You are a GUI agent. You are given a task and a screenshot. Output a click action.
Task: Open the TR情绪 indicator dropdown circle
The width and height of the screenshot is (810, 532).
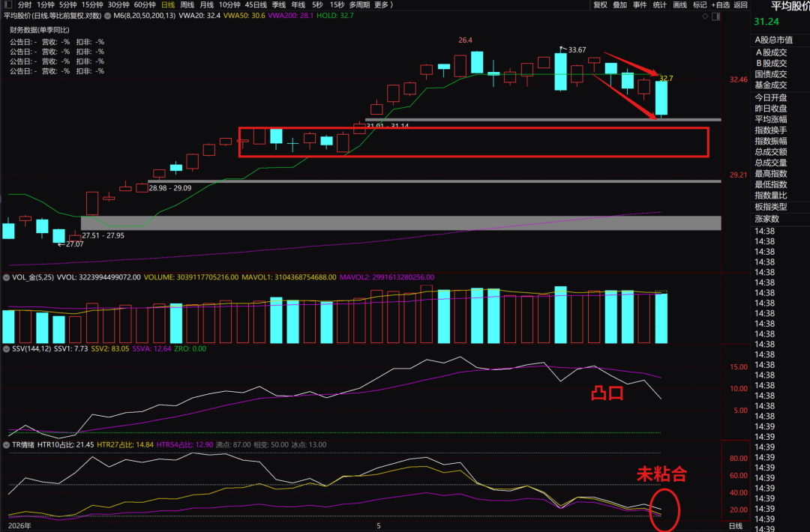[x=6, y=445]
